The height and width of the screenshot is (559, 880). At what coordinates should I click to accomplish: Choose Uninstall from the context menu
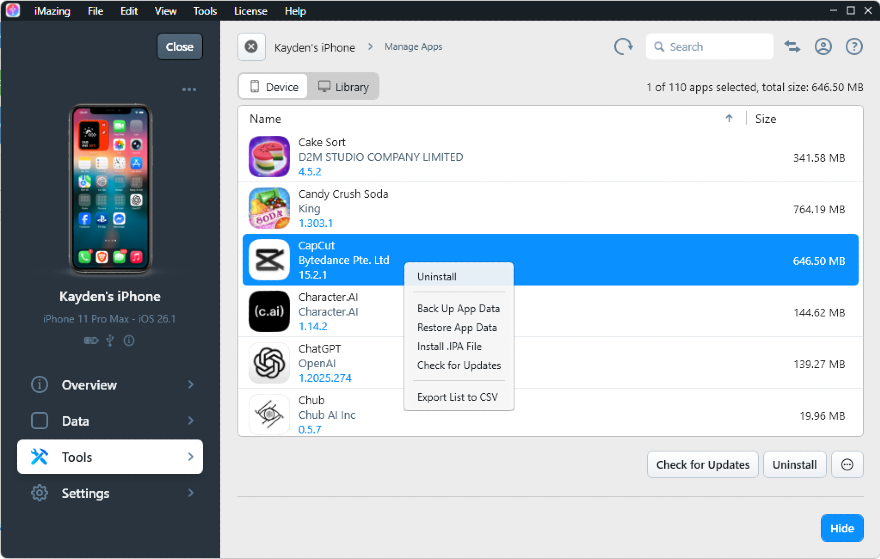coord(437,277)
